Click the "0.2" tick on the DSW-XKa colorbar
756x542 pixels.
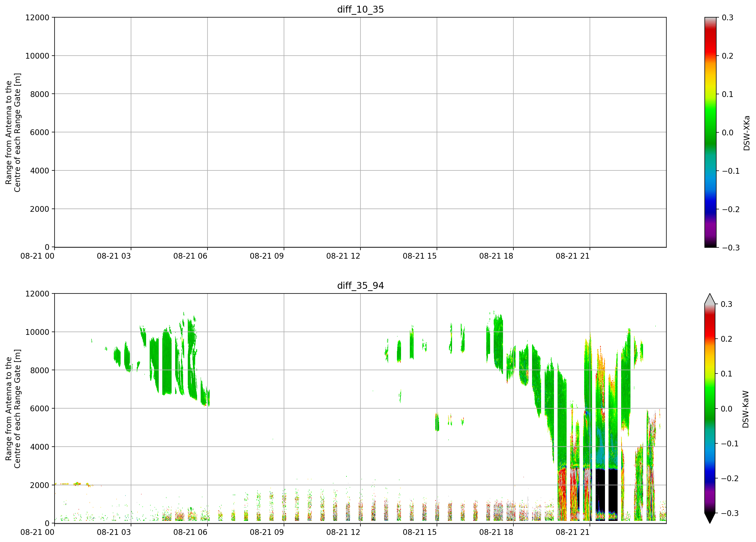coord(728,56)
